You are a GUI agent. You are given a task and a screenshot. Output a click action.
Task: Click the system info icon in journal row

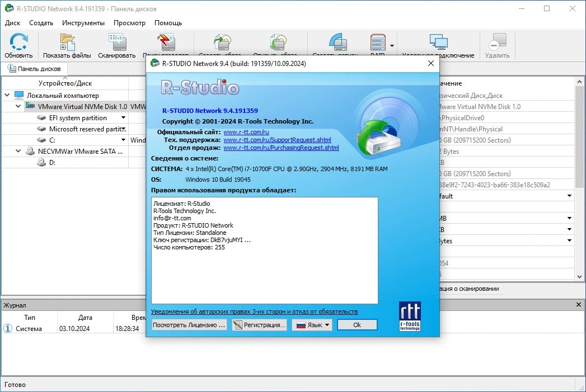click(x=7, y=328)
